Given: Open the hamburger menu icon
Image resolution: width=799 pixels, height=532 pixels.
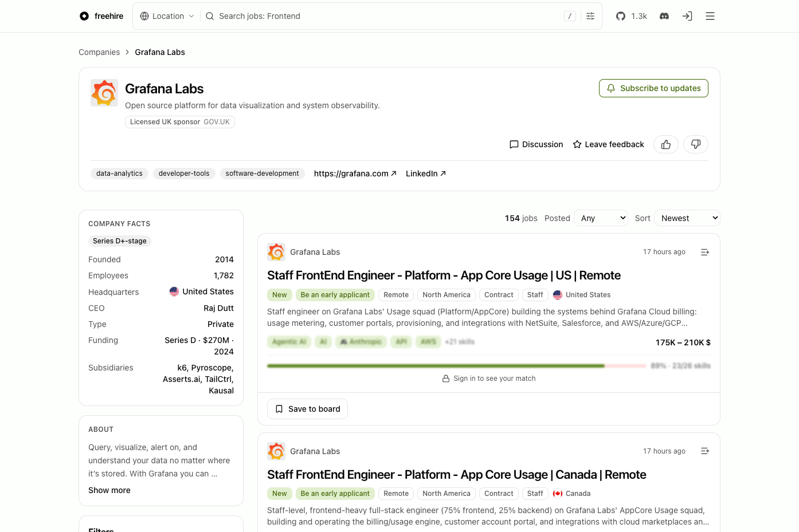Looking at the screenshot, I should (x=710, y=16).
